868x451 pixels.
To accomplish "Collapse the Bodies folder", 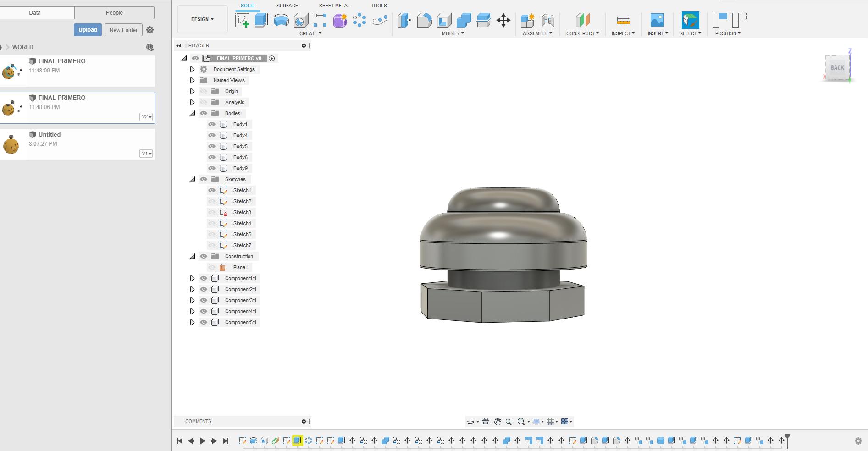I will tap(193, 113).
